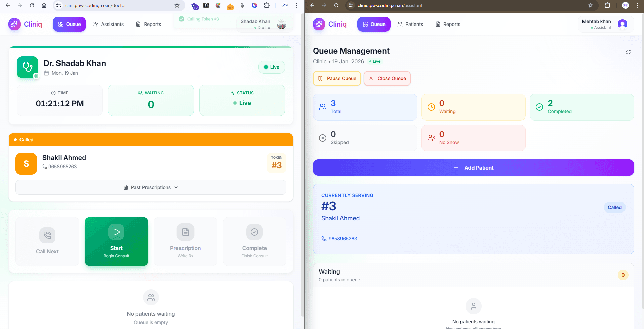Viewport: 644px width, 329px height.
Task: Click the Assistants people icon
Action: tap(95, 24)
